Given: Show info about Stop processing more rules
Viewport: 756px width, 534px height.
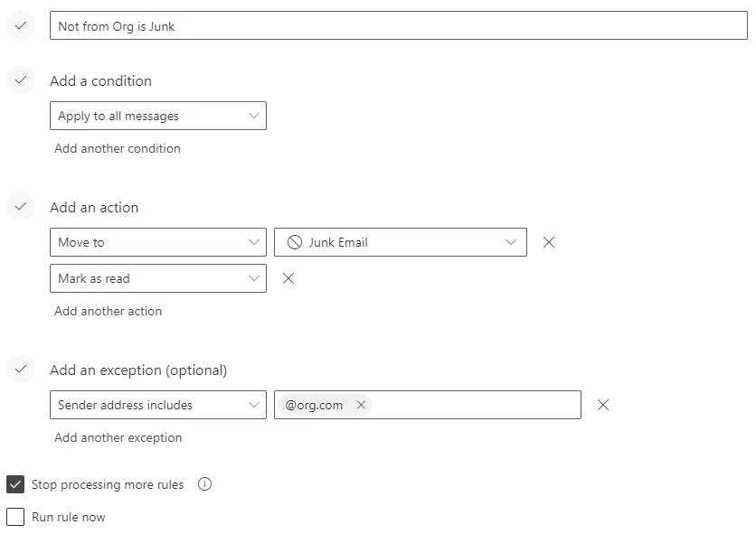Looking at the screenshot, I should click(204, 484).
